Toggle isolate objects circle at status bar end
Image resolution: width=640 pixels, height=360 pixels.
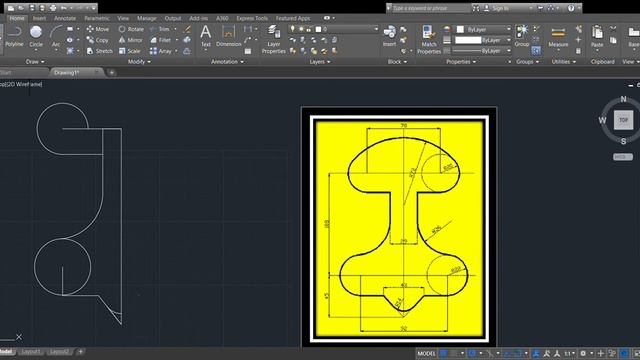tap(624, 353)
